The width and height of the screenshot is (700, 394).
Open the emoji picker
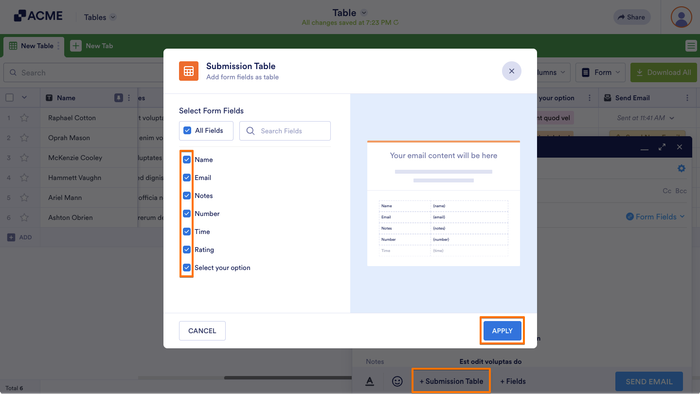click(x=397, y=381)
